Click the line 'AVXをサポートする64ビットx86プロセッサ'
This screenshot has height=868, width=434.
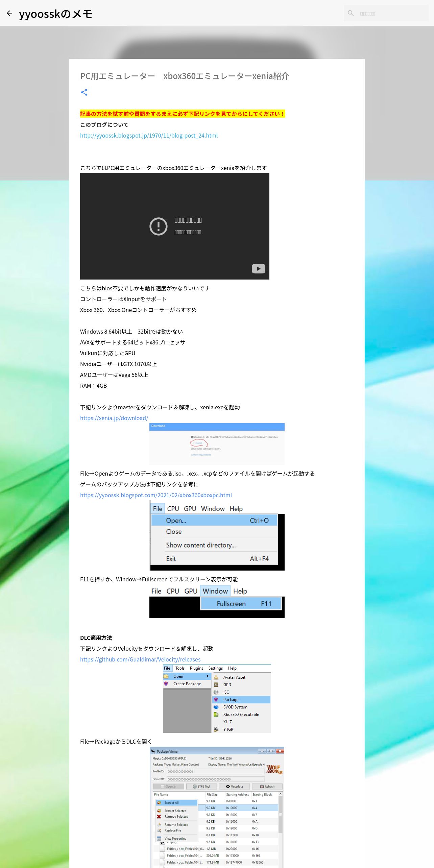[x=132, y=342]
